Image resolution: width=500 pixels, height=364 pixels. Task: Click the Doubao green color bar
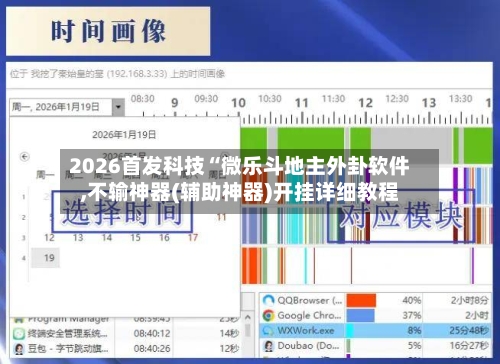(x=349, y=346)
